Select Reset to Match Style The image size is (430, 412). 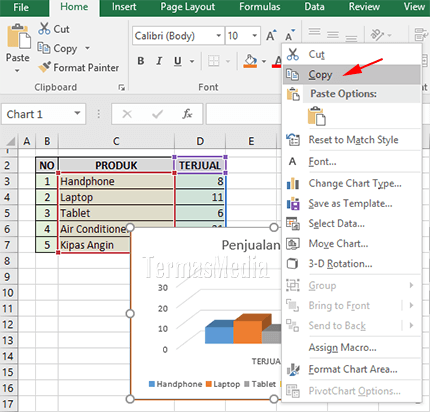[x=351, y=140]
